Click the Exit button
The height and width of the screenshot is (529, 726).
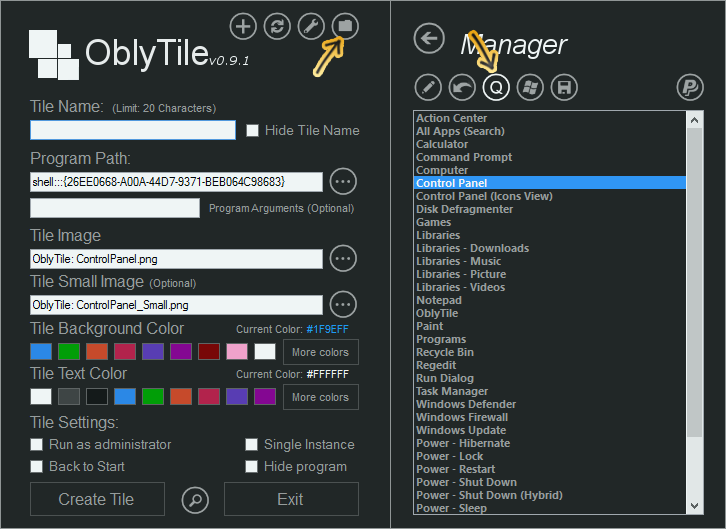point(291,499)
